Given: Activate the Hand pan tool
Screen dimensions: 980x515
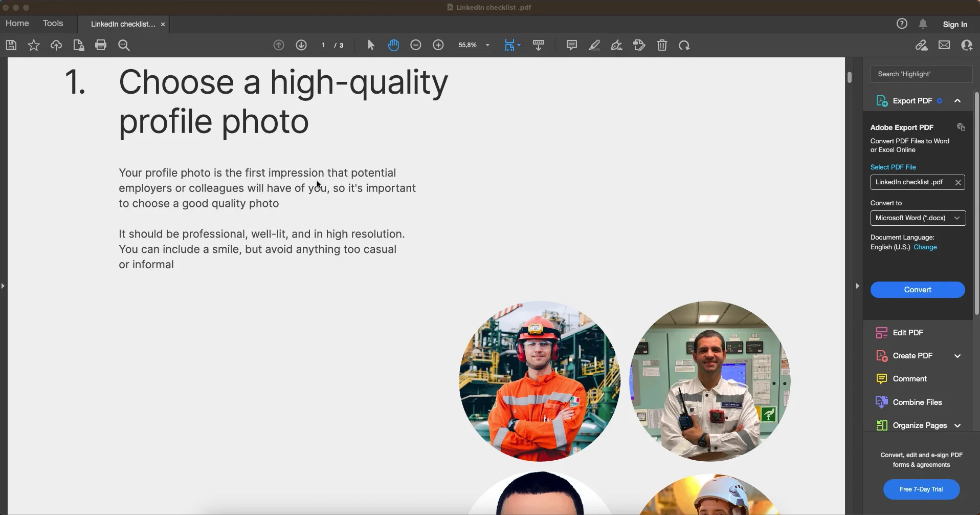Looking at the screenshot, I should (x=393, y=45).
